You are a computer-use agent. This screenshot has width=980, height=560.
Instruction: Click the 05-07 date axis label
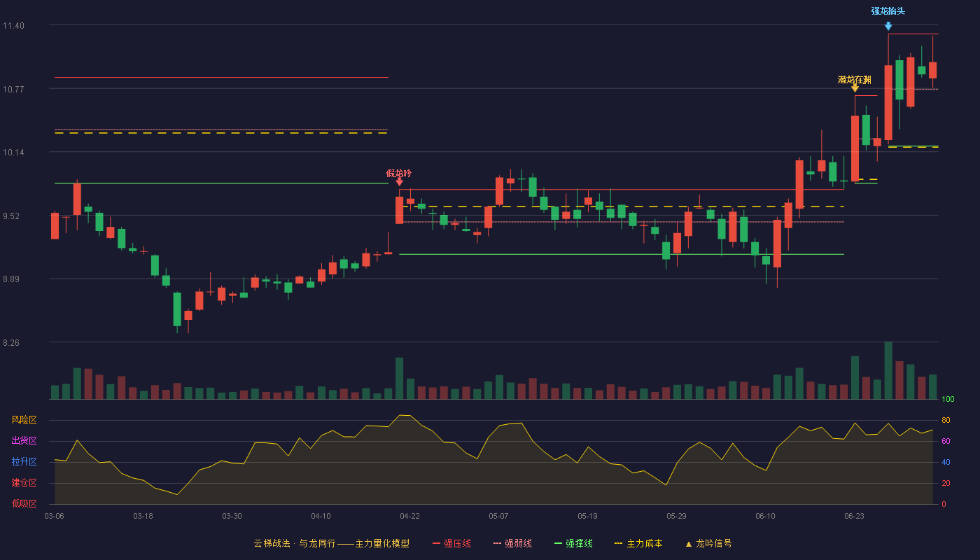[498, 516]
